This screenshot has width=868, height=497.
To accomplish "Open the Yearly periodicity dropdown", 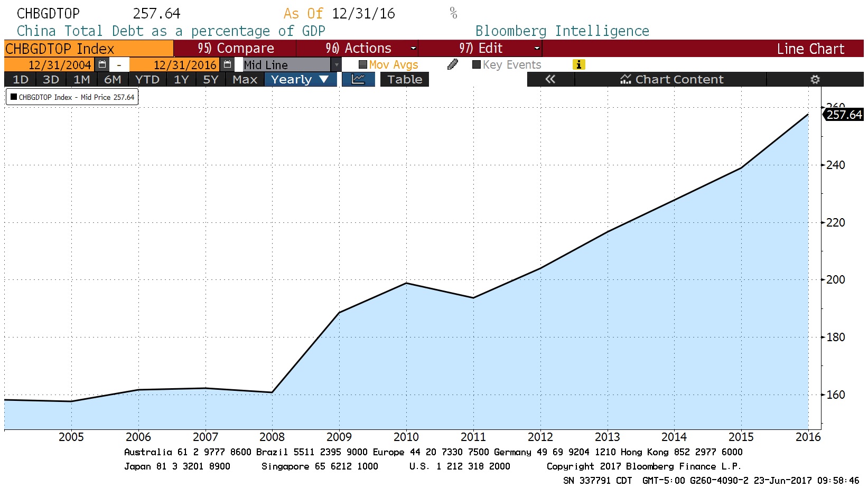I will (300, 79).
